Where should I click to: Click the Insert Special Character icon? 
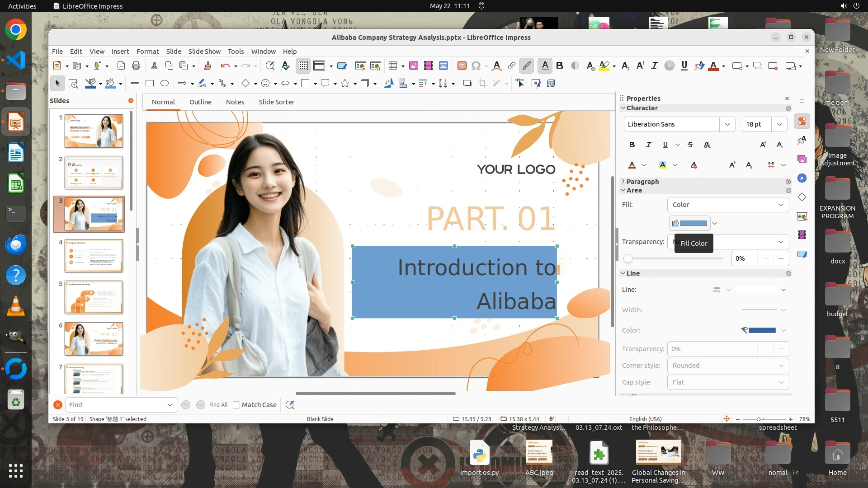[476, 66]
